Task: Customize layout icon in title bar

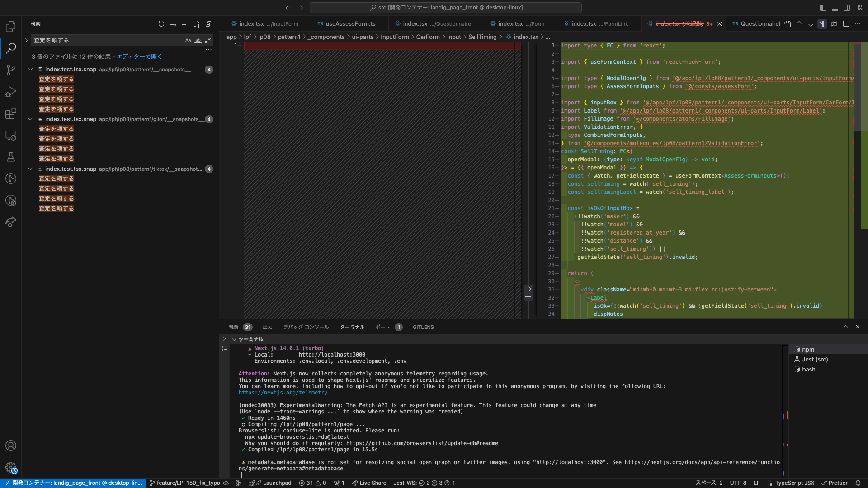Action: tap(859, 8)
